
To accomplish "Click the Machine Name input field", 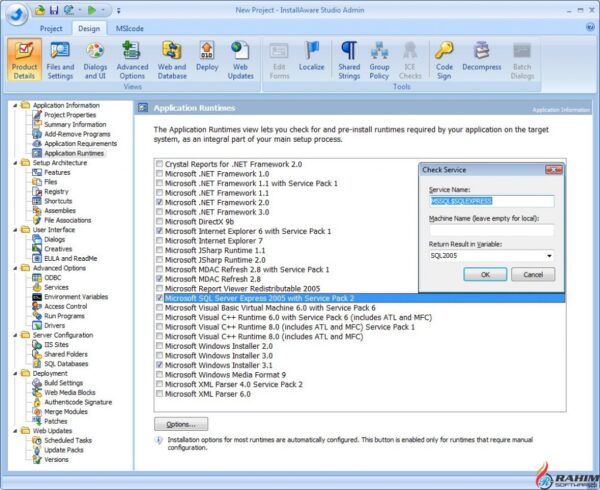I will click(x=492, y=230).
